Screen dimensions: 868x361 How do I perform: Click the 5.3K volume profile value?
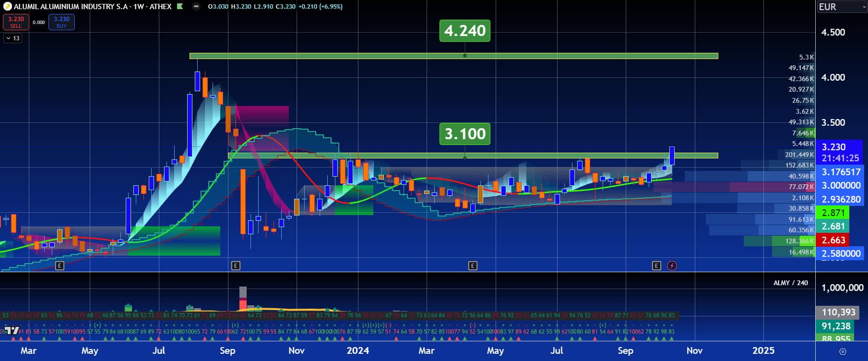coord(807,57)
